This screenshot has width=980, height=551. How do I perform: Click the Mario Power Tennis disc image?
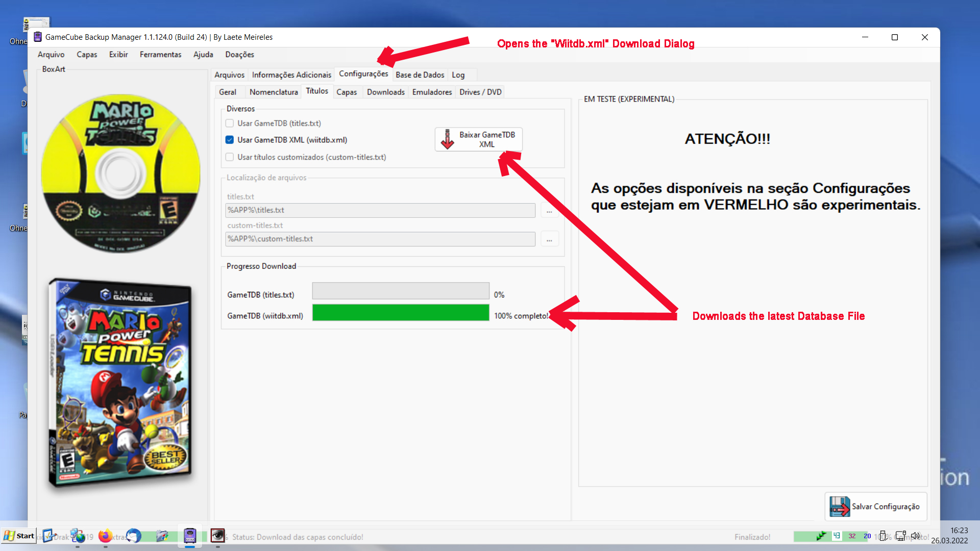coord(120,173)
